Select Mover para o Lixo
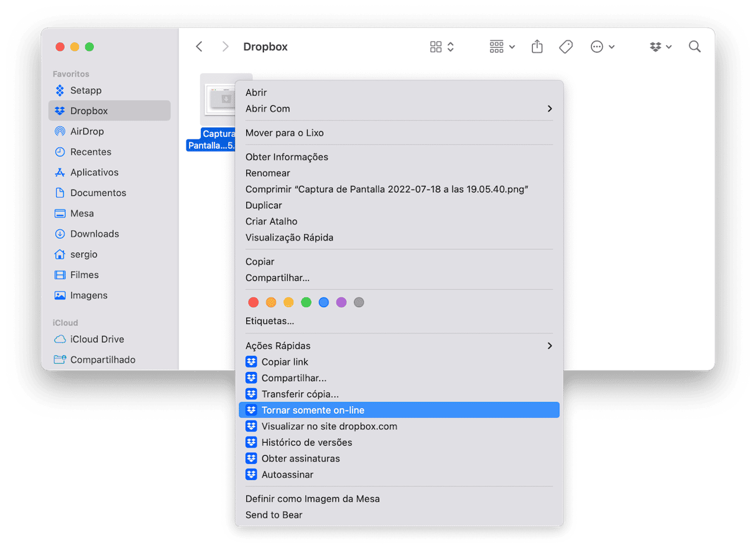 tap(284, 132)
